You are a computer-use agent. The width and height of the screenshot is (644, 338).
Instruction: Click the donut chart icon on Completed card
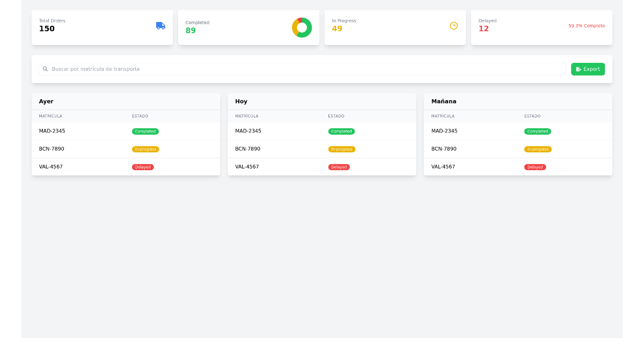[x=302, y=27]
